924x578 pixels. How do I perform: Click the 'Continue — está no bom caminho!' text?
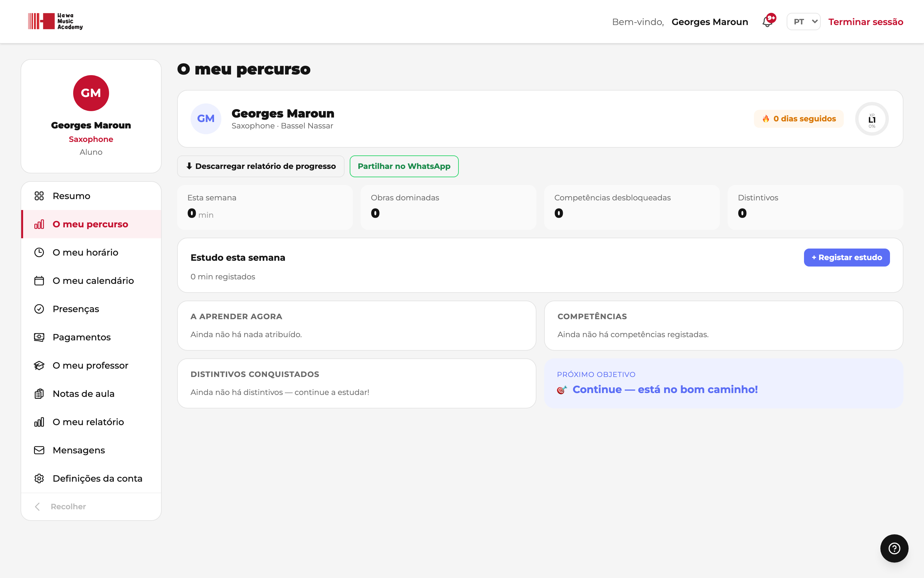[665, 390]
